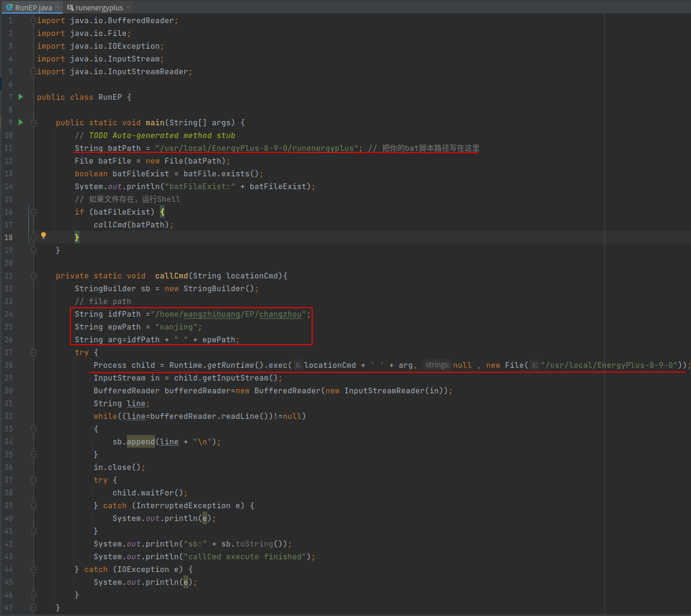Click the highlighted append method on line 34
691x616 pixels.
point(140,442)
